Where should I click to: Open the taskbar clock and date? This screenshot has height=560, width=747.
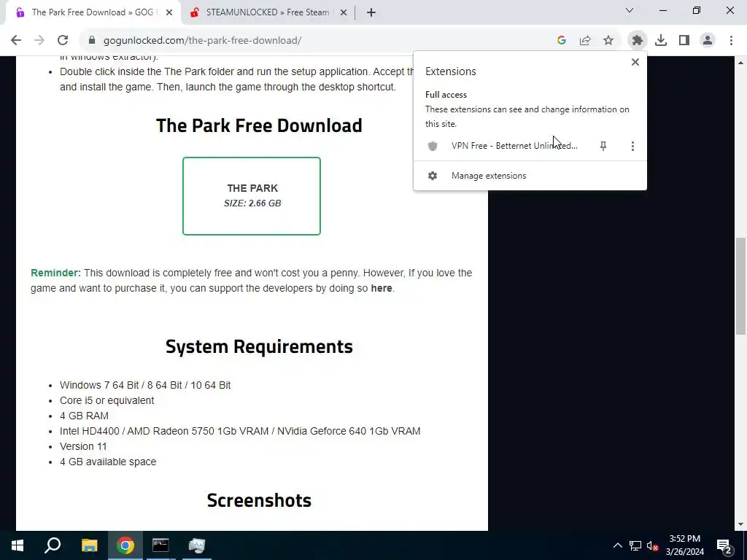click(x=685, y=545)
